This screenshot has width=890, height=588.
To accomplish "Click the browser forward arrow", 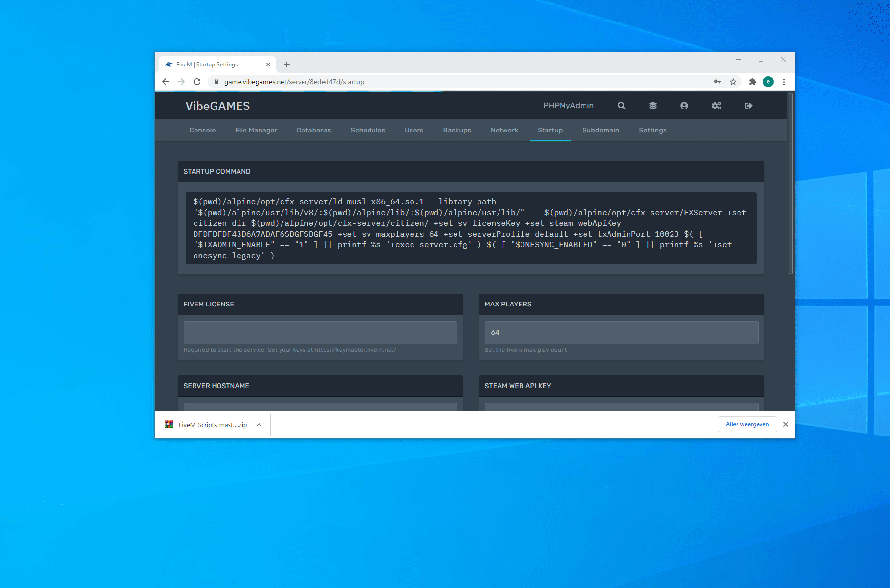I will [181, 82].
